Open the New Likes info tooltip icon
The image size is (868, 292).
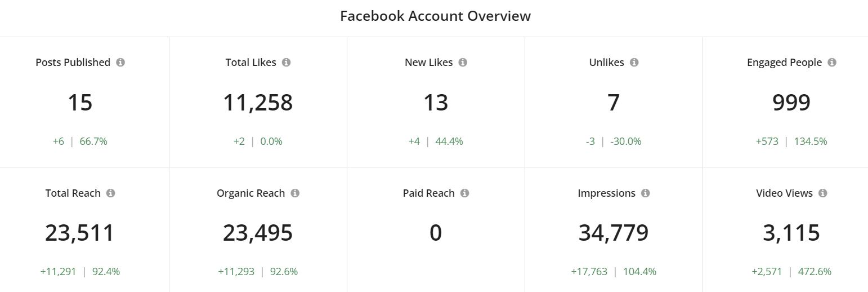(463, 63)
